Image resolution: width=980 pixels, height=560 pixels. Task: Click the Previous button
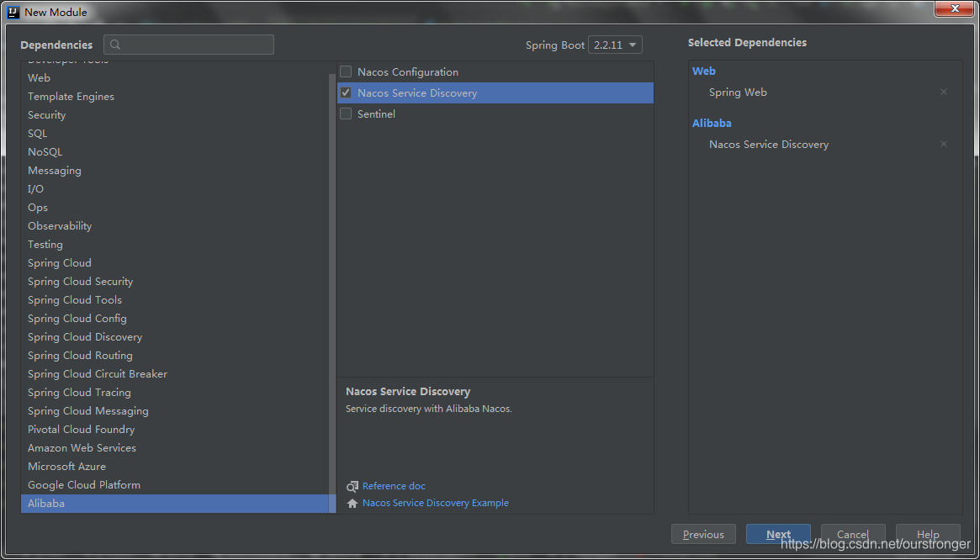(703, 535)
